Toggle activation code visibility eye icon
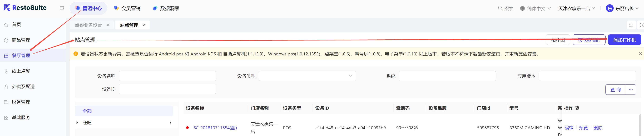Image resolution: width=644 pixels, height=136 pixels. 416,128
